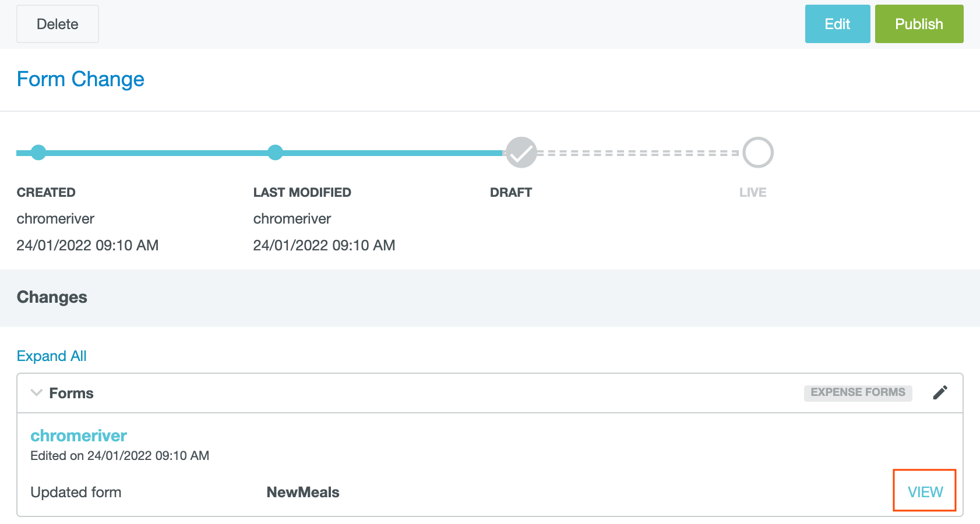Publish the form change
The width and height of the screenshot is (980, 524).
click(919, 24)
